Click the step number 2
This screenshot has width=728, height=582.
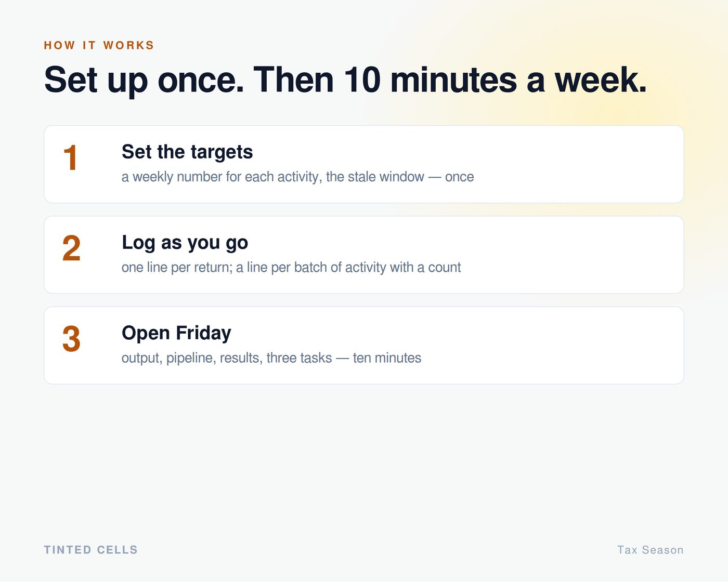click(71, 248)
